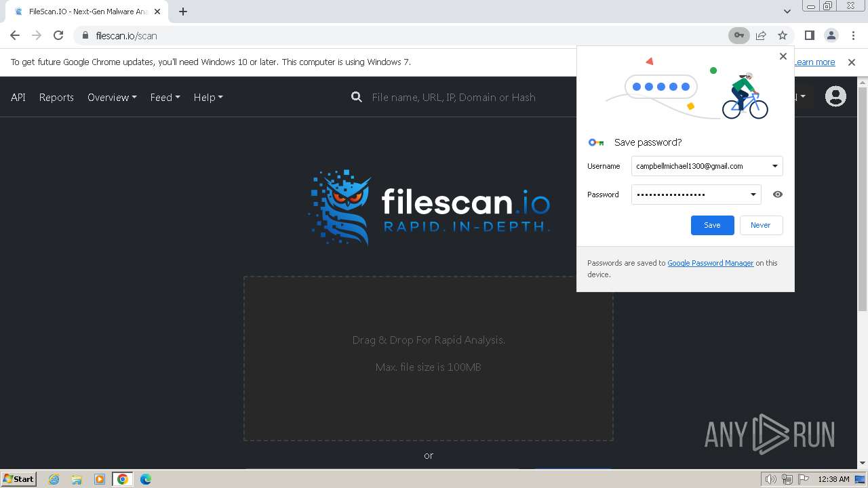Select the FileScan.IO browser tab

(x=87, y=12)
